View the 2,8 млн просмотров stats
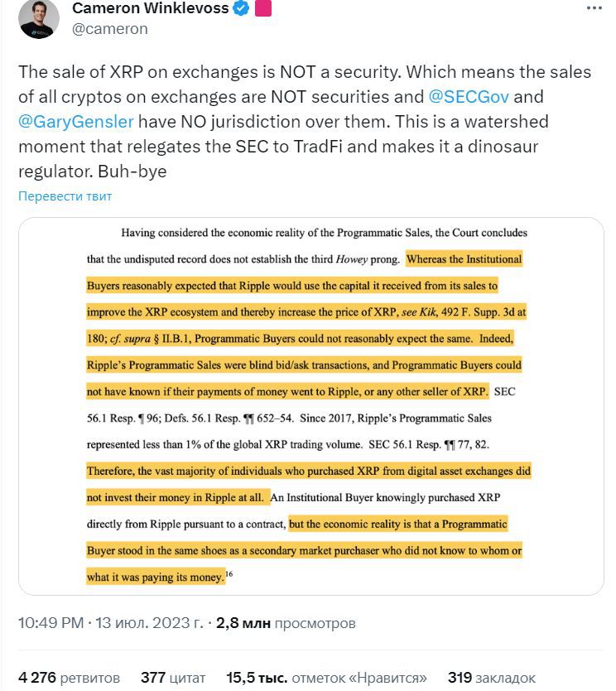This screenshot has height=691, width=616. pos(286,623)
